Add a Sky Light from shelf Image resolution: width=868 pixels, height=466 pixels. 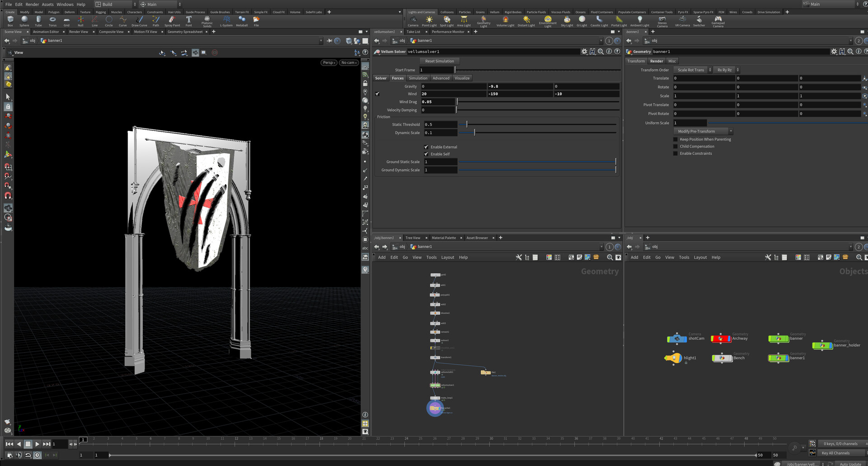pyautogui.click(x=566, y=20)
